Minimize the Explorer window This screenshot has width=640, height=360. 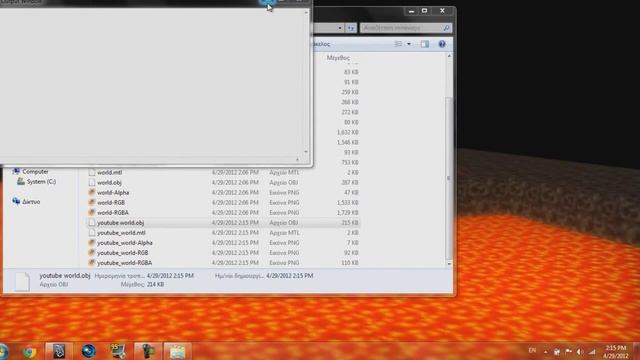click(x=411, y=11)
